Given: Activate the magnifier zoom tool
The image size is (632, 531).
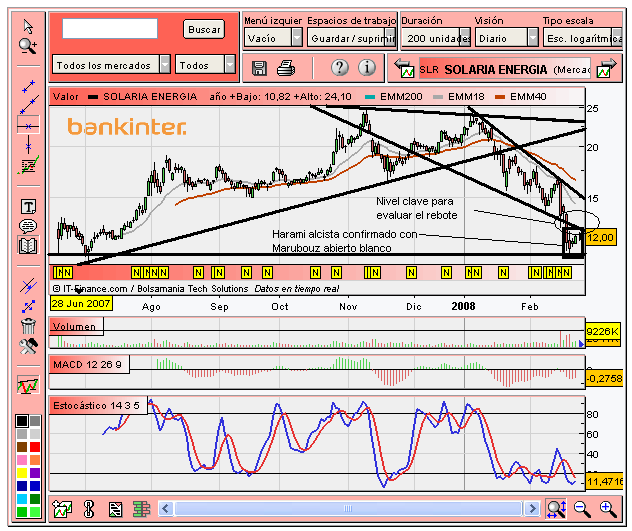Looking at the screenshot, I should click(28, 46).
